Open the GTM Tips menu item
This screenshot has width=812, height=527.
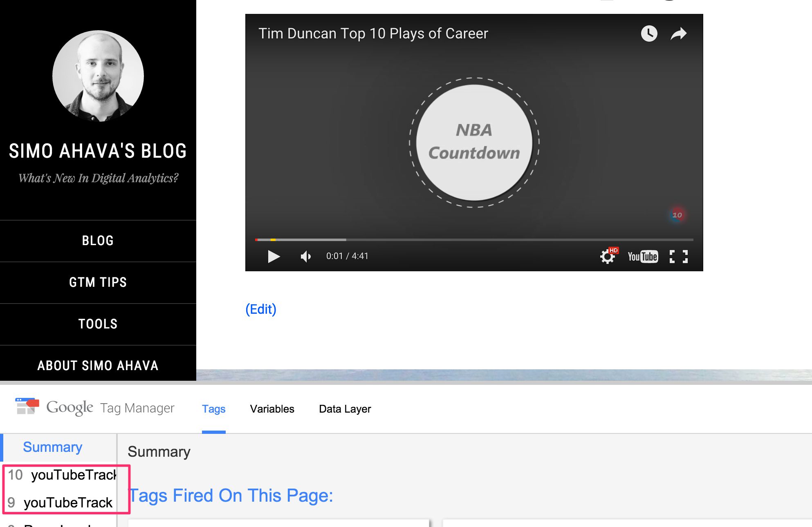pos(98,282)
